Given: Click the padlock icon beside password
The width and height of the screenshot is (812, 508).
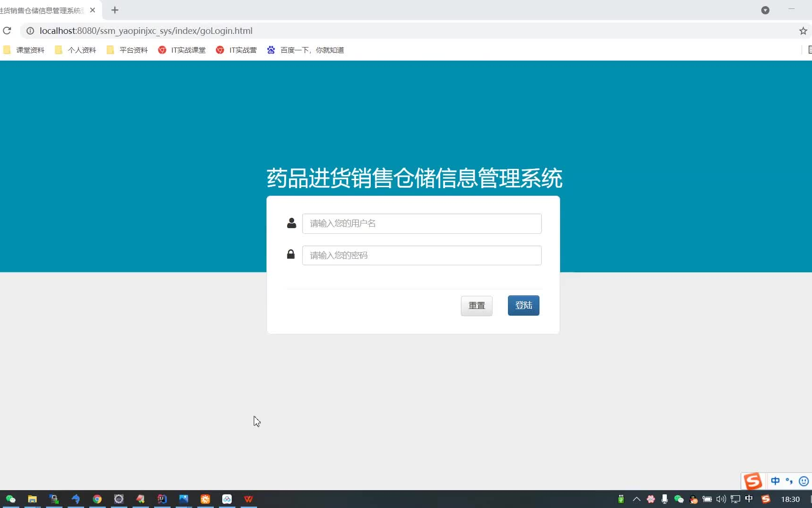Looking at the screenshot, I should 291,254.
